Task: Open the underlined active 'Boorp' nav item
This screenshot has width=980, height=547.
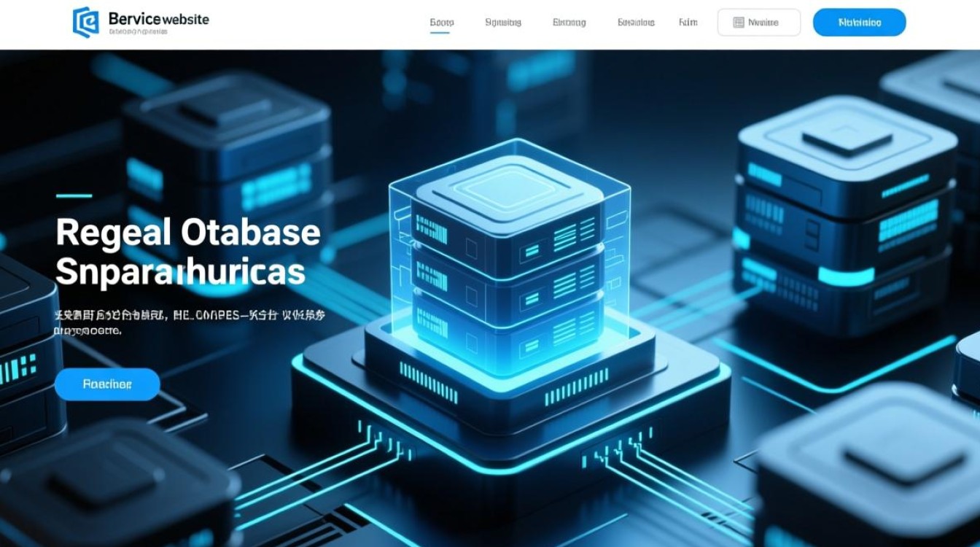Action: point(441,23)
